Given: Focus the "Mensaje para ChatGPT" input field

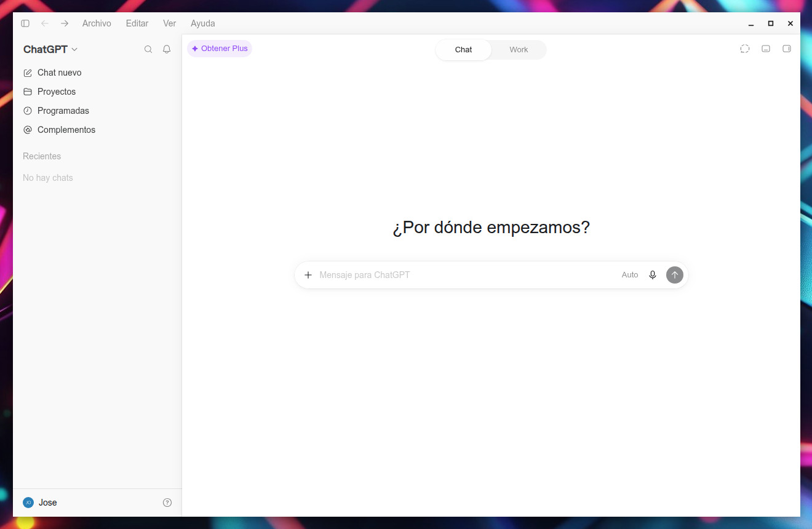Looking at the screenshot, I should tap(465, 275).
